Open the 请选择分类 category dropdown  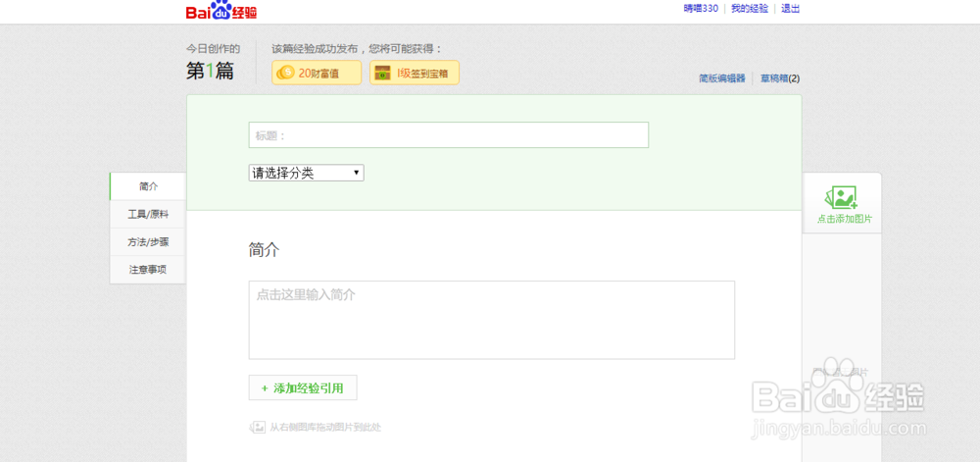306,174
